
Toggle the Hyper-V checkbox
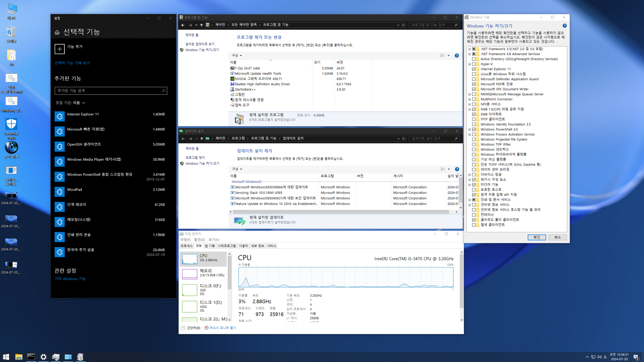[x=474, y=64]
